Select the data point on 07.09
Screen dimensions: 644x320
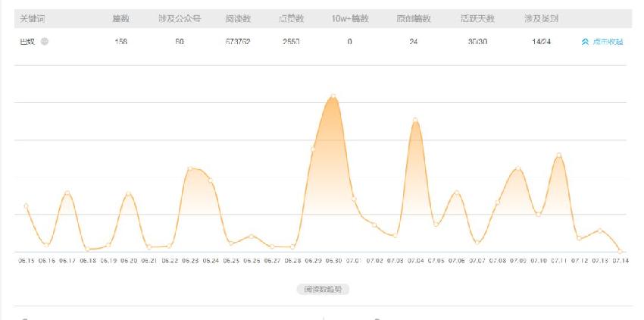[x=518, y=168]
